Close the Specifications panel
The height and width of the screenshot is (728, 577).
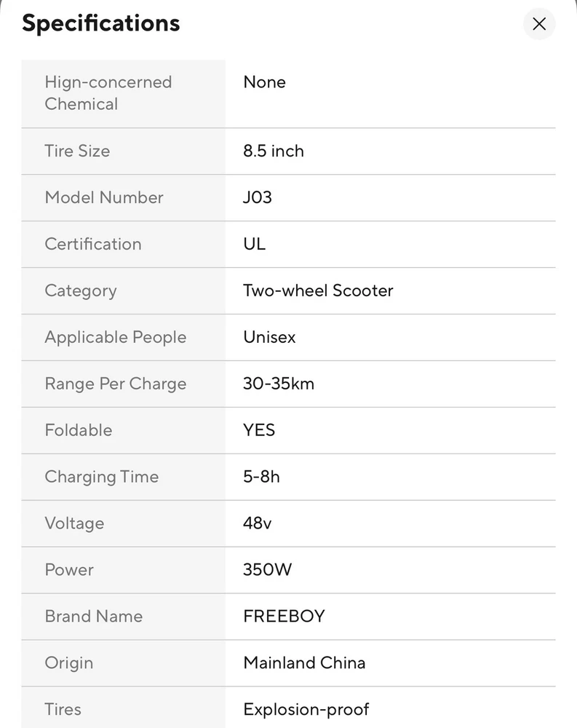pos(539,24)
